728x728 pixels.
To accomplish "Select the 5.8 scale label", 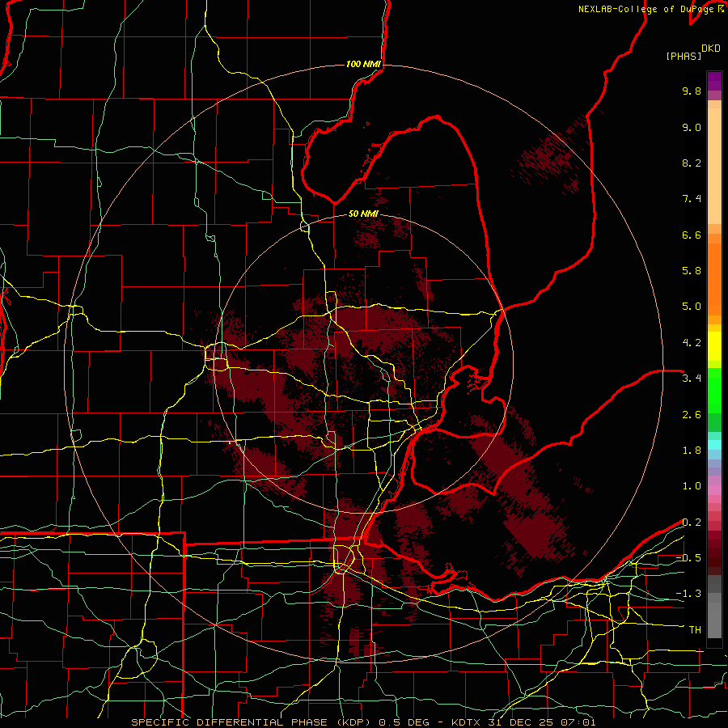I will (692, 271).
